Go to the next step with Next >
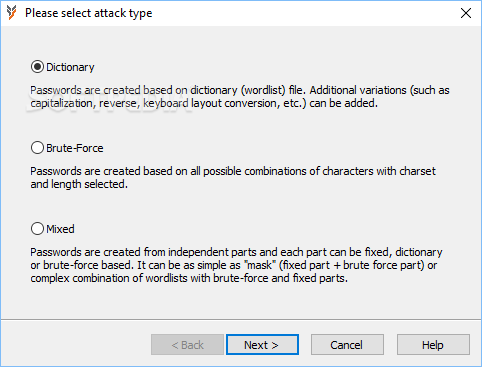 (x=262, y=345)
